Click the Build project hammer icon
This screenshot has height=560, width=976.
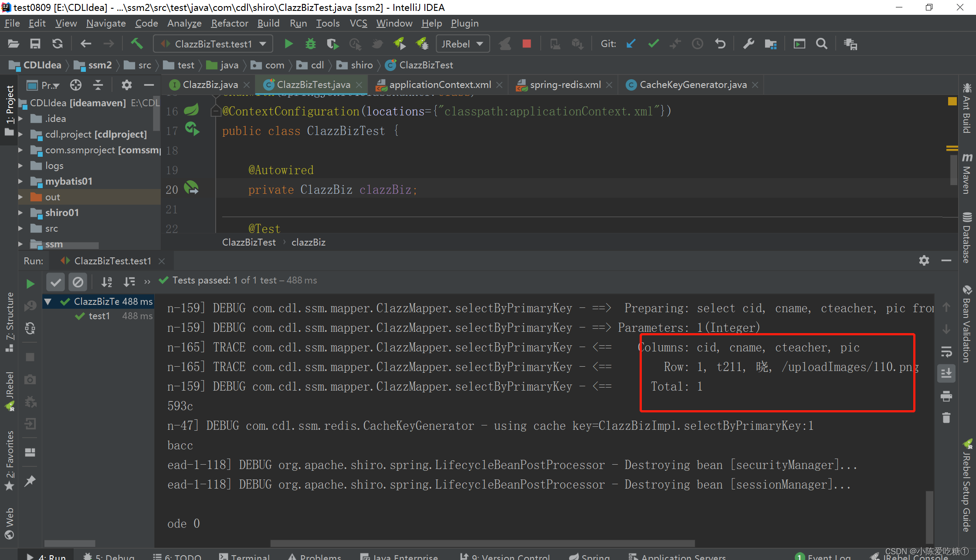(137, 44)
